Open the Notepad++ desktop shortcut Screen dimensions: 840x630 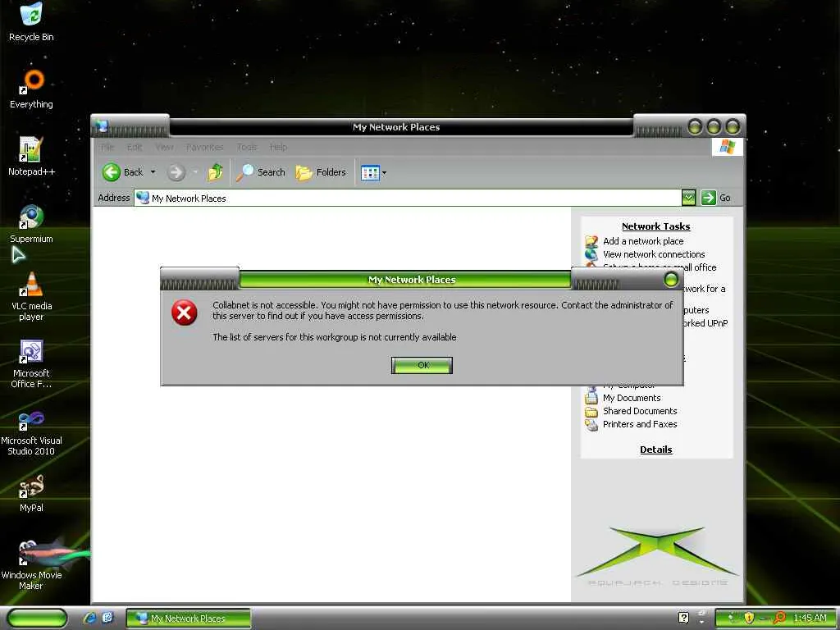[31, 157]
